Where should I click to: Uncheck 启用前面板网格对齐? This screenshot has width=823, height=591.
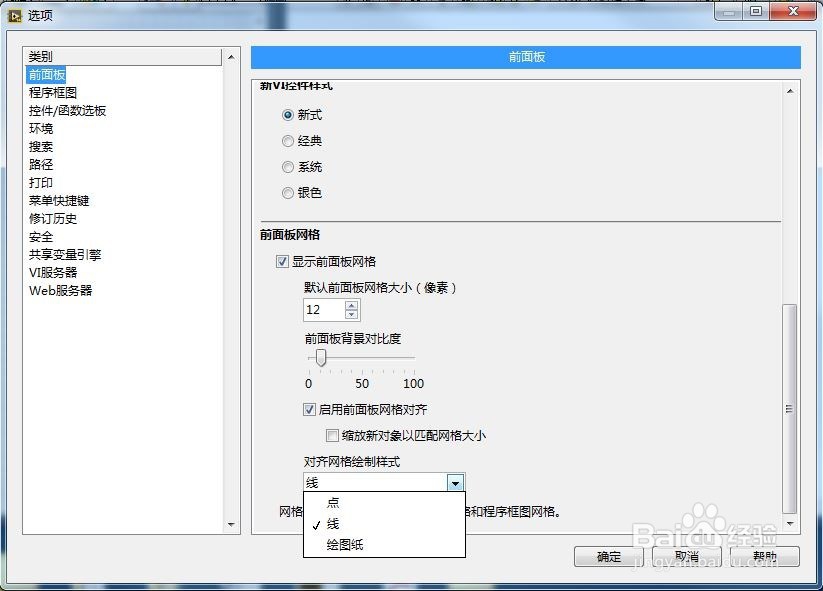coord(309,409)
